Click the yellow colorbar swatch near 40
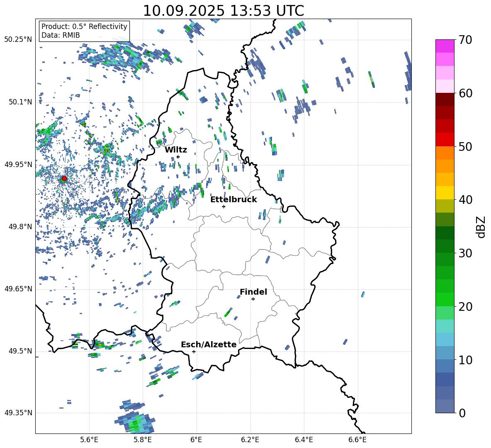 click(x=445, y=193)
